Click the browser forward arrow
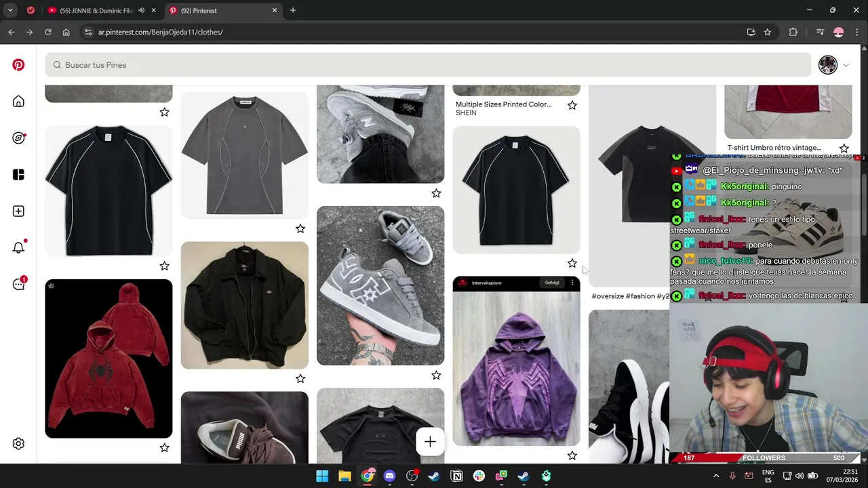868x488 pixels. click(29, 32)
